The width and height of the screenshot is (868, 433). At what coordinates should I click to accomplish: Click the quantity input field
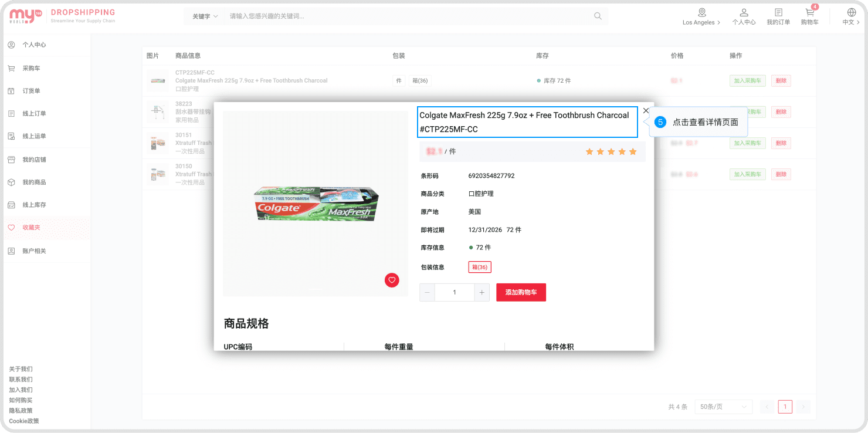(455, 292)
